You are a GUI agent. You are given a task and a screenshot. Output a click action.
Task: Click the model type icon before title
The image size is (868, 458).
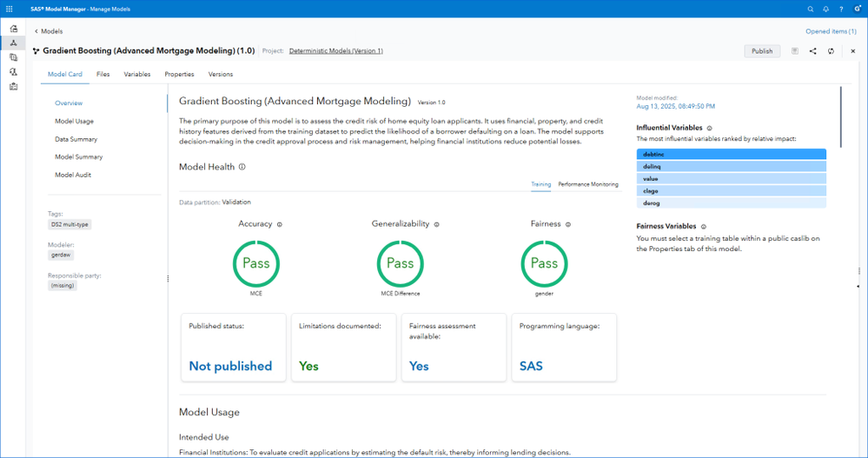(36, 51)
